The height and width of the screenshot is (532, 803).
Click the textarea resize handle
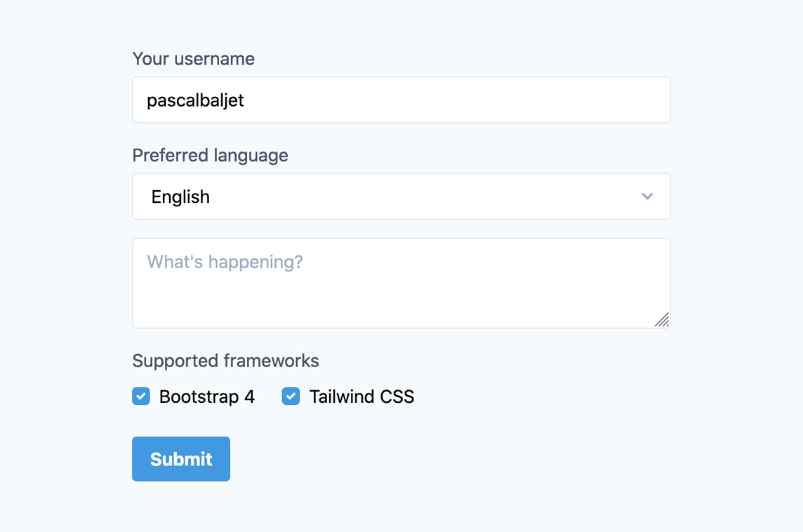[x=663, y=320]
